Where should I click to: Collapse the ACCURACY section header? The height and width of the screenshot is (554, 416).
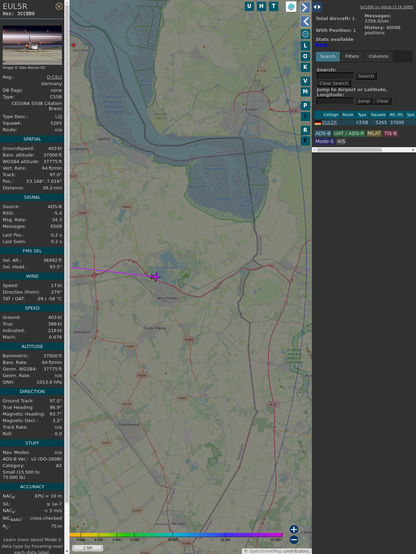click(32, 487)
